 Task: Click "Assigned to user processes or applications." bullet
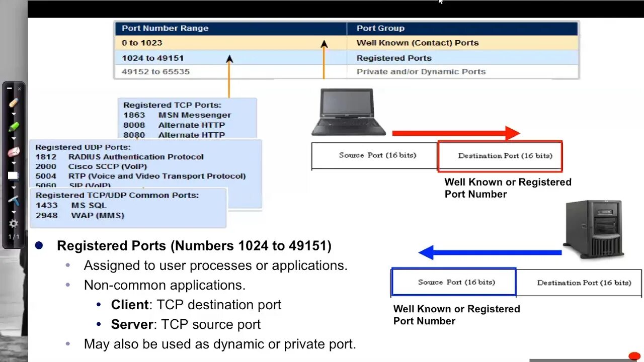[216, 265]
